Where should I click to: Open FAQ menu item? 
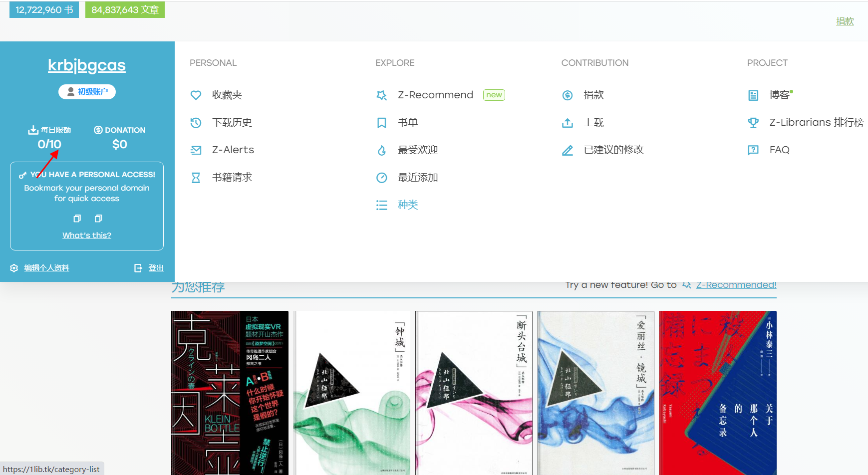780,150
